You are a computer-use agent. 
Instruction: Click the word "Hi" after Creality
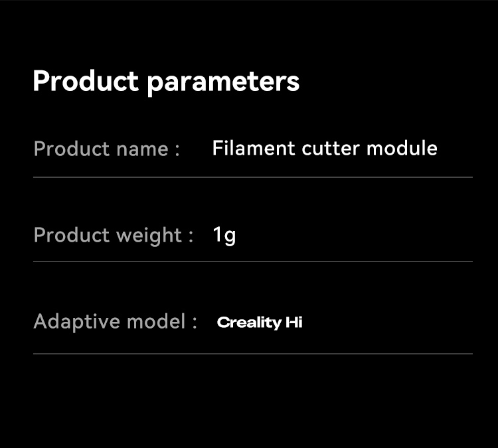coord(293,323)
